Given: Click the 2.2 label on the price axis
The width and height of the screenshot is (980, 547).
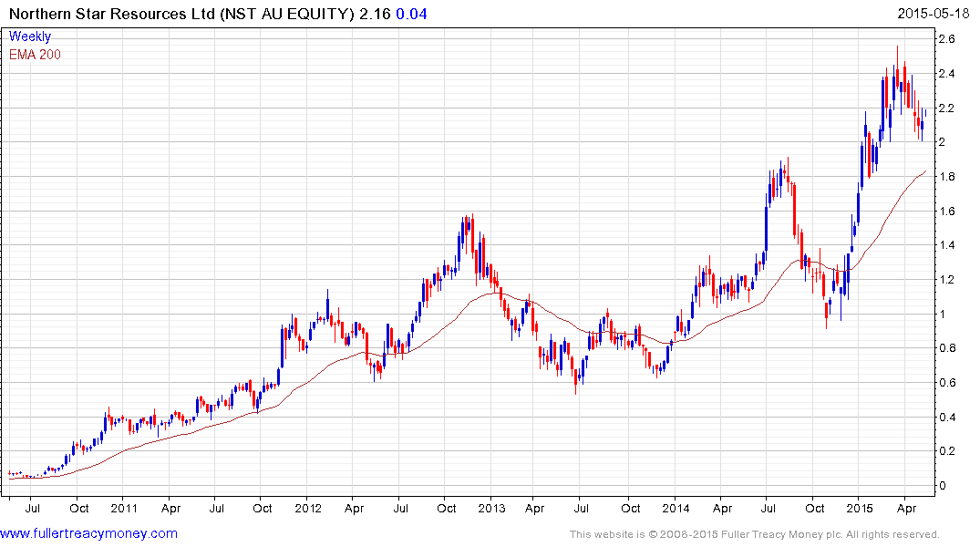Looking at the screenshot, I should (x=946, y=108).
